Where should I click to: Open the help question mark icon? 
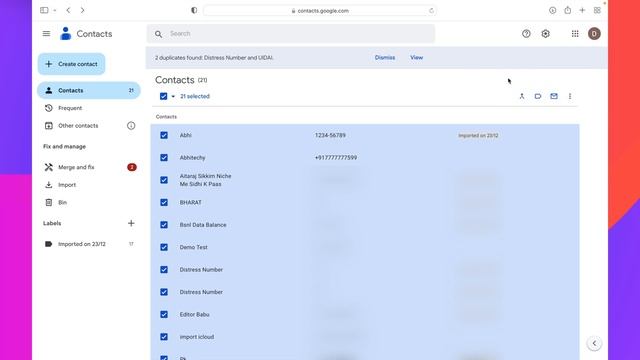[x=526, y=34]
